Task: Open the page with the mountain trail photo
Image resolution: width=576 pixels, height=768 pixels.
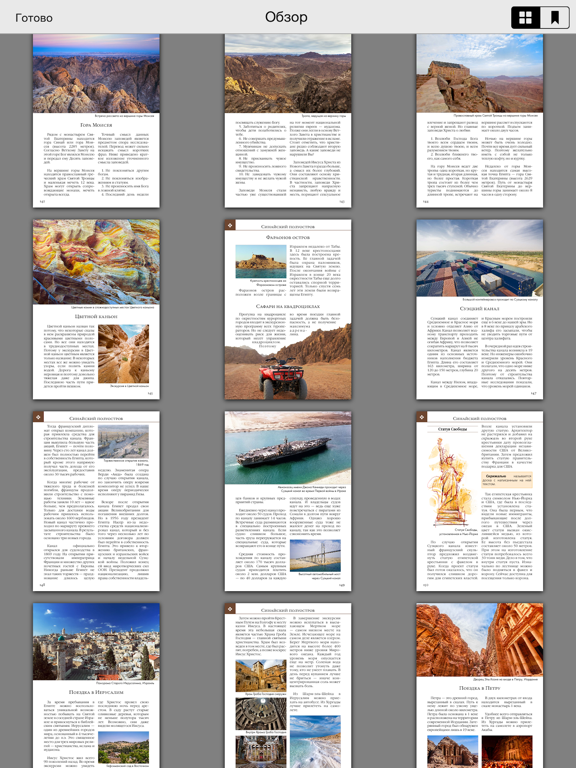Action: click(288, 120)
